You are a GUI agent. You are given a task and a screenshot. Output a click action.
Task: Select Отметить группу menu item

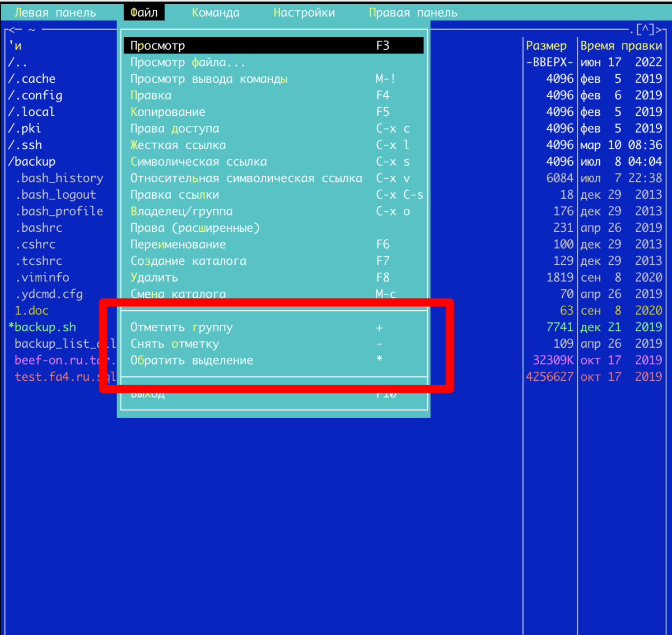[x=273, y=327]
